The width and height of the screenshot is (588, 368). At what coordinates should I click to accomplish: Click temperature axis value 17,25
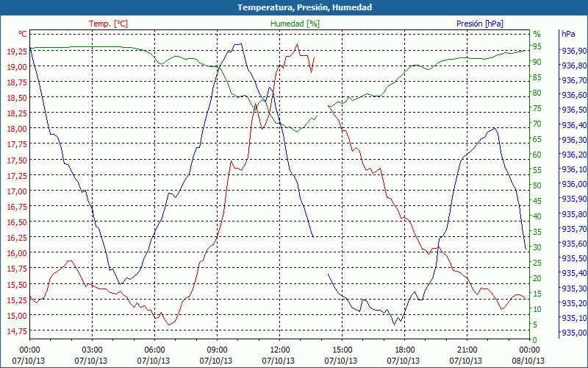click(17, 175)
